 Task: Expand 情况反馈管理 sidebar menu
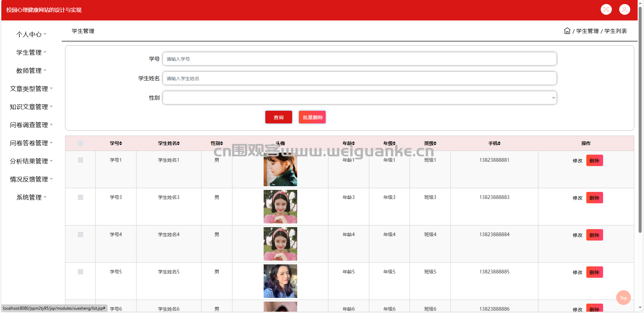[31, 179]
